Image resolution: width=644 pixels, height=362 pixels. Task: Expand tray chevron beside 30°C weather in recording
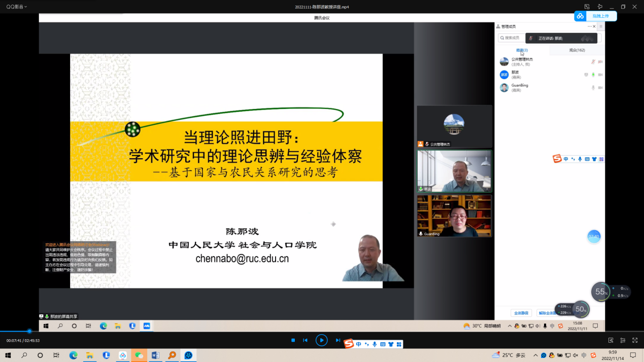pos(510,326)
